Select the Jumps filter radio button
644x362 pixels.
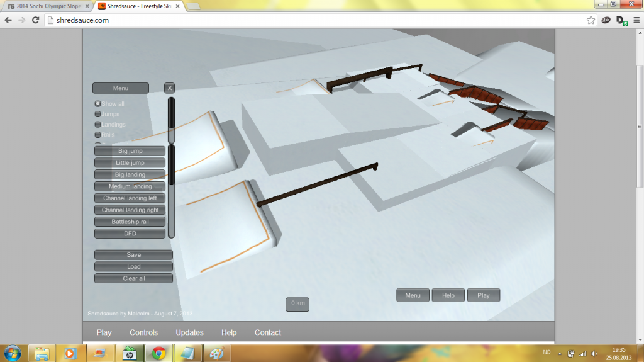click(x=97, y=114)
